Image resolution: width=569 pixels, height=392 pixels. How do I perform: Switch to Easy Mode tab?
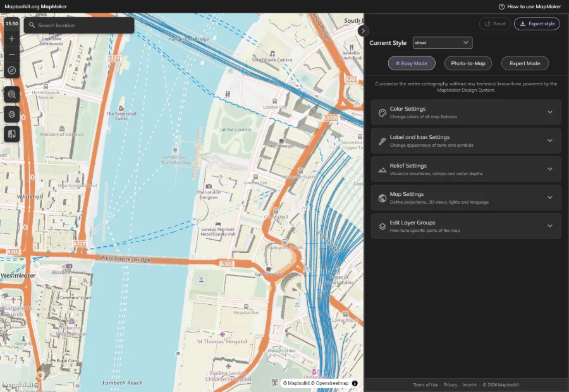point(412,63)
